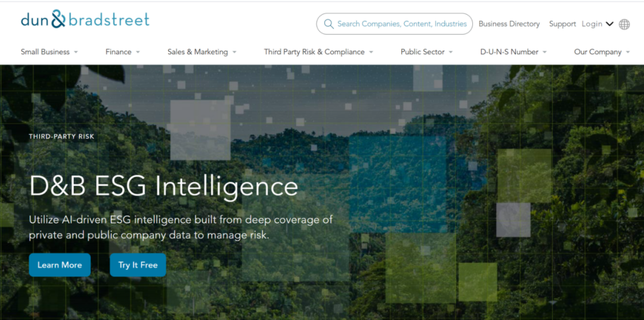Open the Dun & Bradstreet logo homepage
This screenshot has height=320, width=644.
pos(85,20)
